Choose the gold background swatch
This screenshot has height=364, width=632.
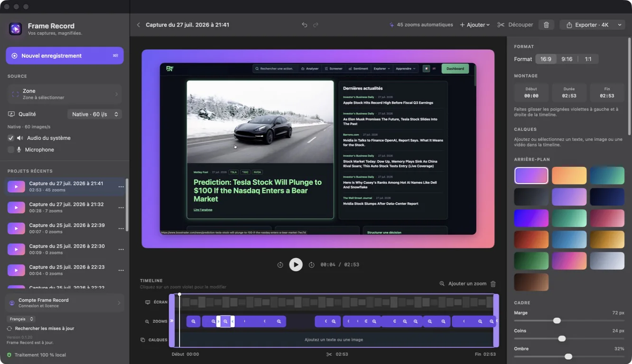(x=607, y=239)
